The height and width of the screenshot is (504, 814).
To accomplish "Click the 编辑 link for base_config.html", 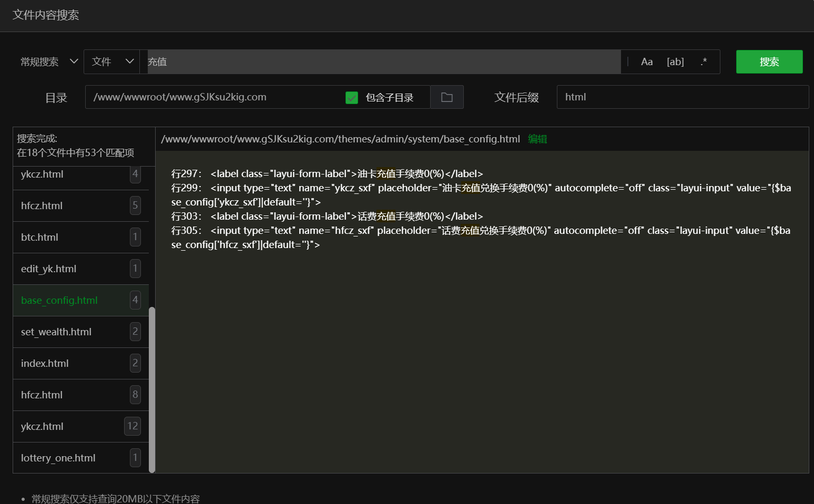I will pyautogui.click(x=537, y=139).
